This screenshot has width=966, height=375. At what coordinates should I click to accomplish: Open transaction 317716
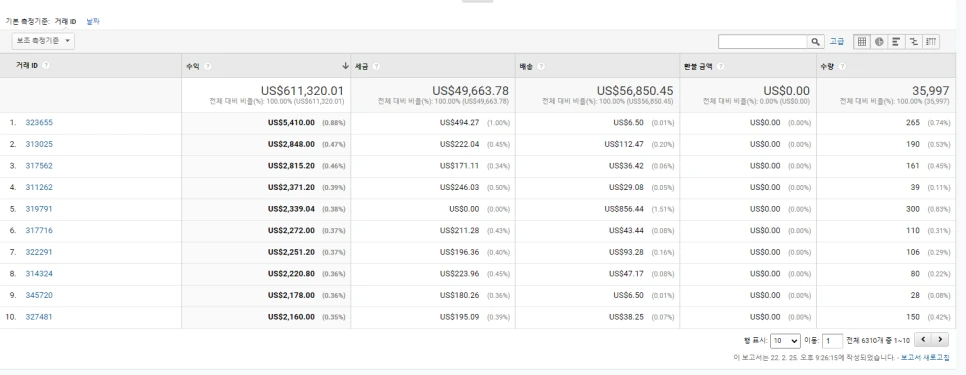[39, 230]
